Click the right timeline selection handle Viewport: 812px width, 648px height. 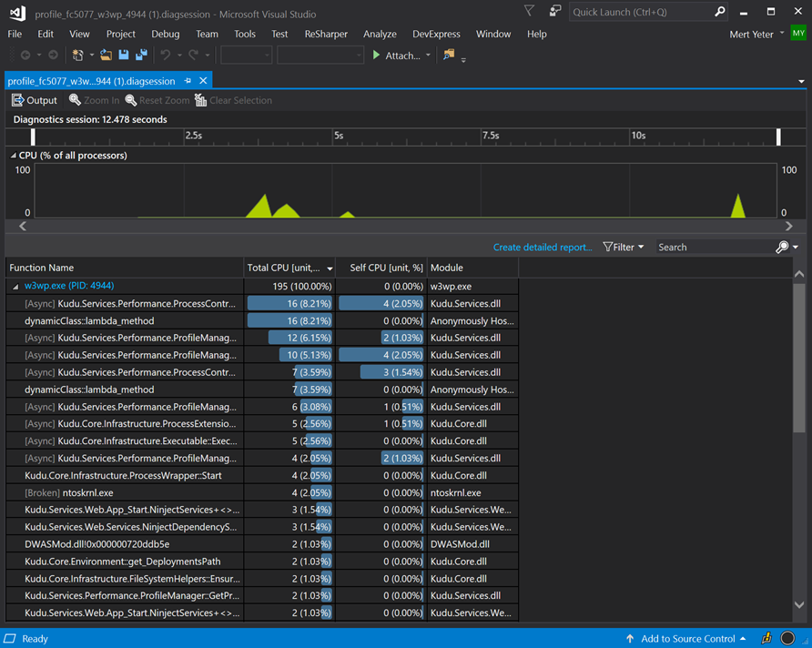[x=778, y=137]
